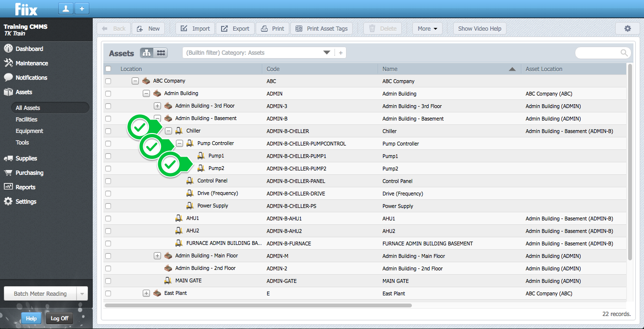Click the AHU1 equipment icon

pyautogui.click(x=179, y=218)
